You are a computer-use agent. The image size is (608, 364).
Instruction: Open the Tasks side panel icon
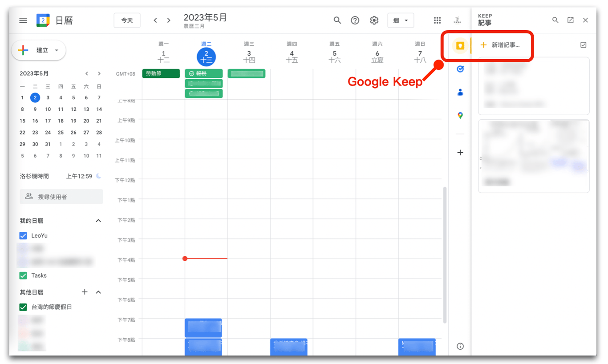[460, 69]
